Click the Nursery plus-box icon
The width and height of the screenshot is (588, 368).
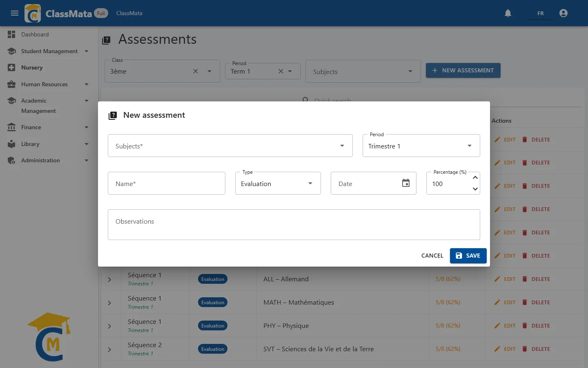click(x=11, y=67)
